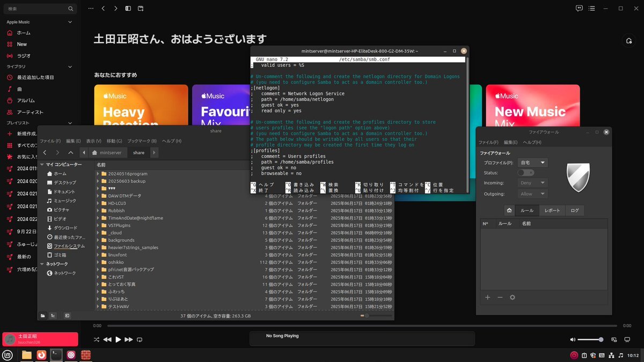Open the ファイル(F) menu in file manager

50,141
